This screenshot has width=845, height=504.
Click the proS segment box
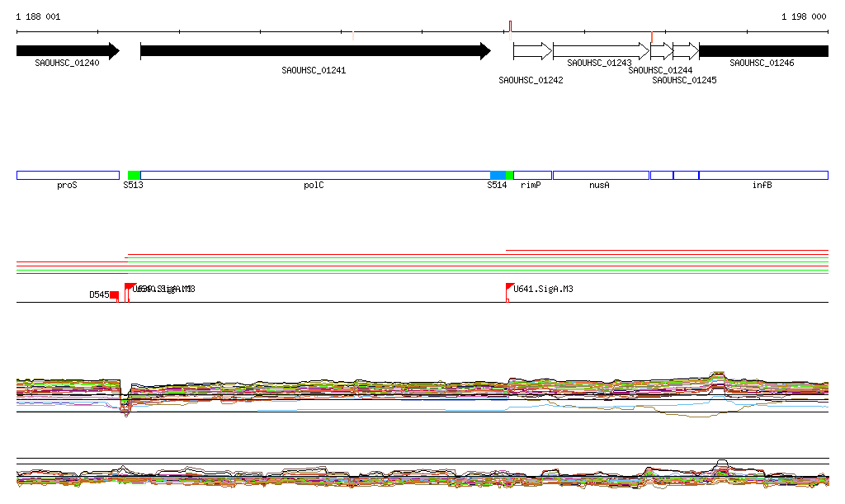point(68,175)
